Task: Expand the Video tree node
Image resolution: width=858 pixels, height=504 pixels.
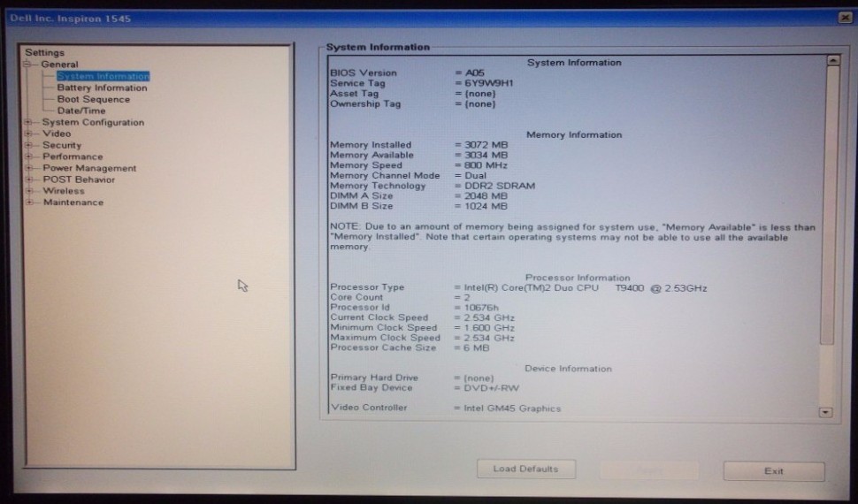Action: [x=28, y=134]
